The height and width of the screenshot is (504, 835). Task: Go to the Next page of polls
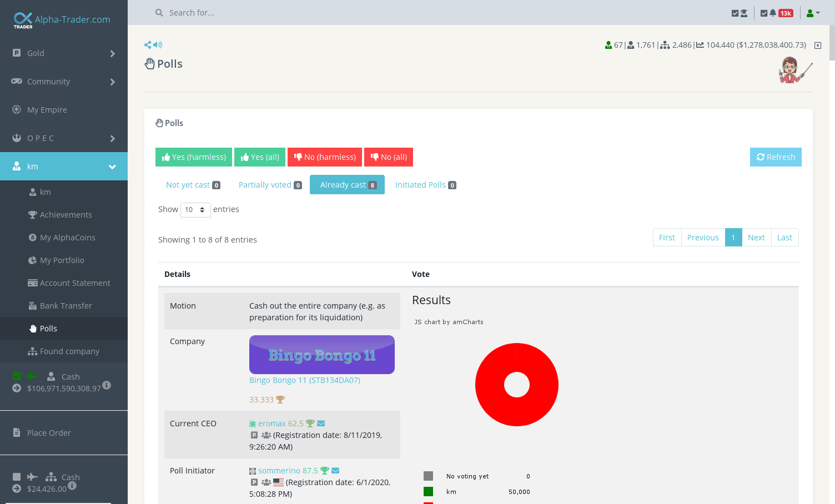(756, 238)
